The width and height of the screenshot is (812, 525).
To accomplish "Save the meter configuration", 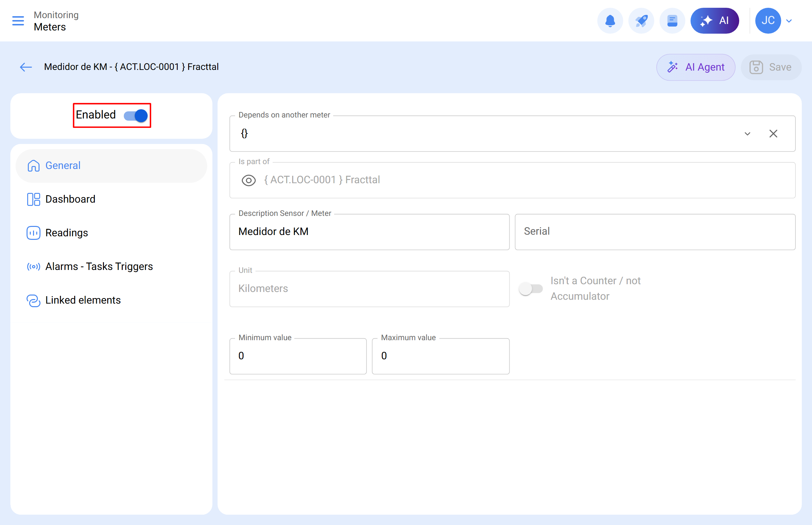I will pyautogui.click(x=771, y=67).
